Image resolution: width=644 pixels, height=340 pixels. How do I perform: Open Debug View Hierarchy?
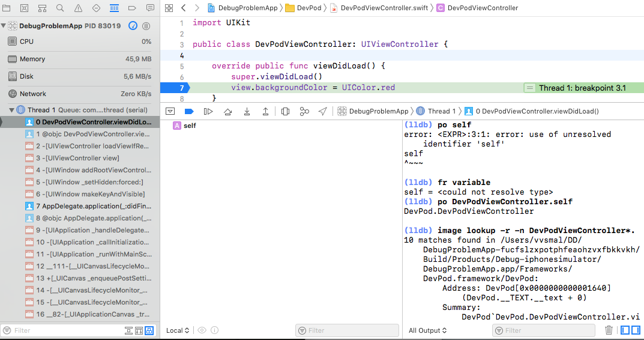pyautogui.click(x=285, y=111)
